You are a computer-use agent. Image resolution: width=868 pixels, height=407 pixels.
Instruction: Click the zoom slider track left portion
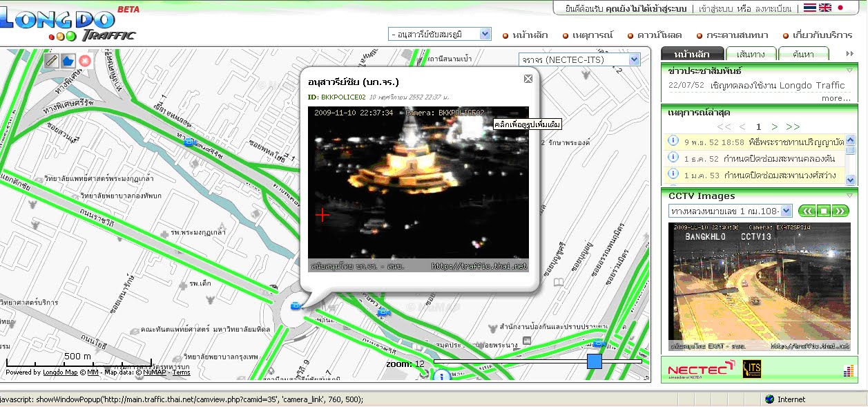click(x=510, y=361)
